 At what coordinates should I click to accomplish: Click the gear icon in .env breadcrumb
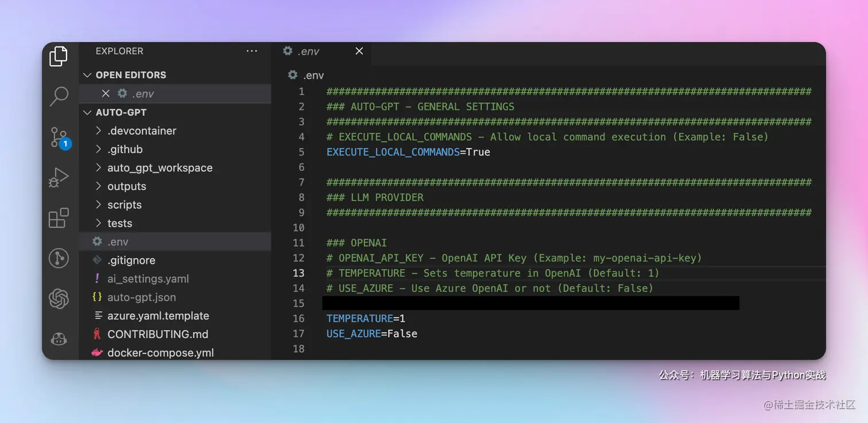[x=293, y=75]
